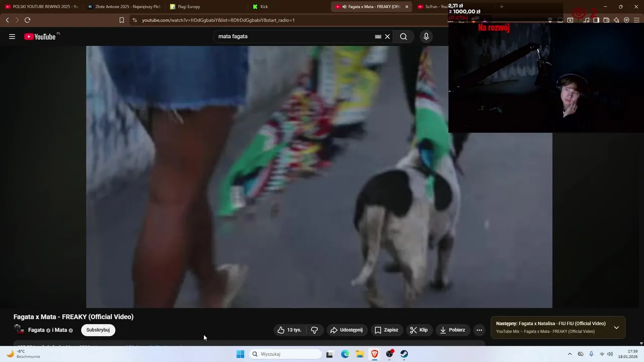
Task: Open a new browser tab with plus
Action: tap(502, 7)
